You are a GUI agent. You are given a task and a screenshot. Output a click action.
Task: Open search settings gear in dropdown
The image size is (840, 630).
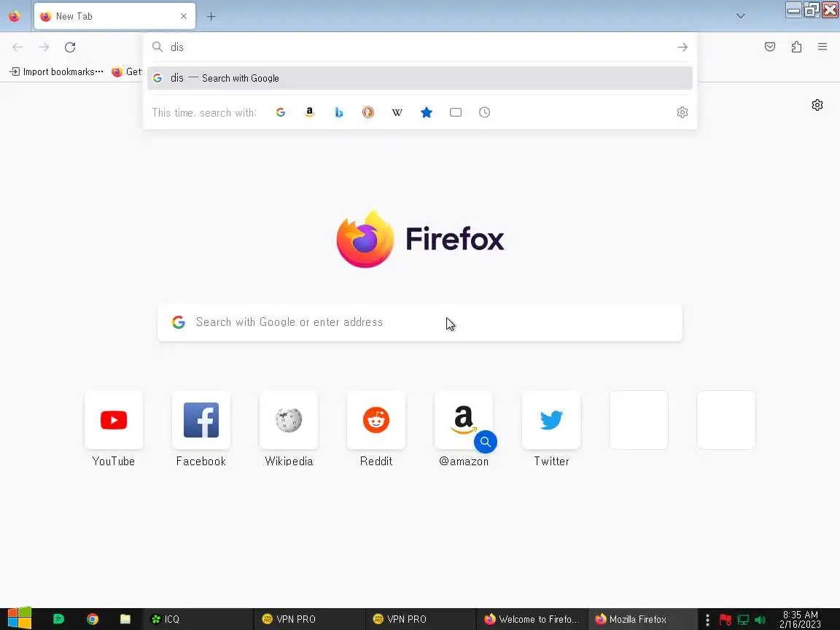pos(682,112)
